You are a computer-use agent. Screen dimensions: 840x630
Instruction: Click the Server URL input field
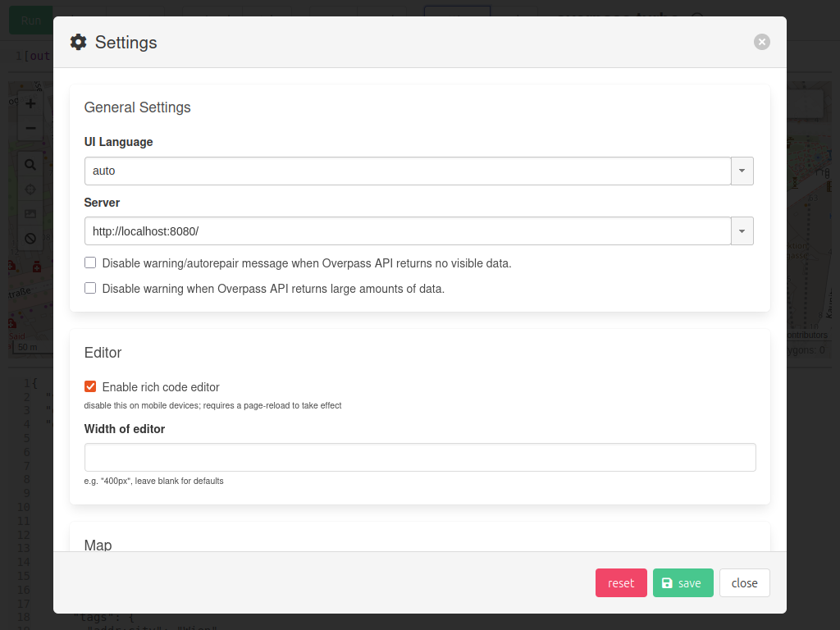point(408,231)
